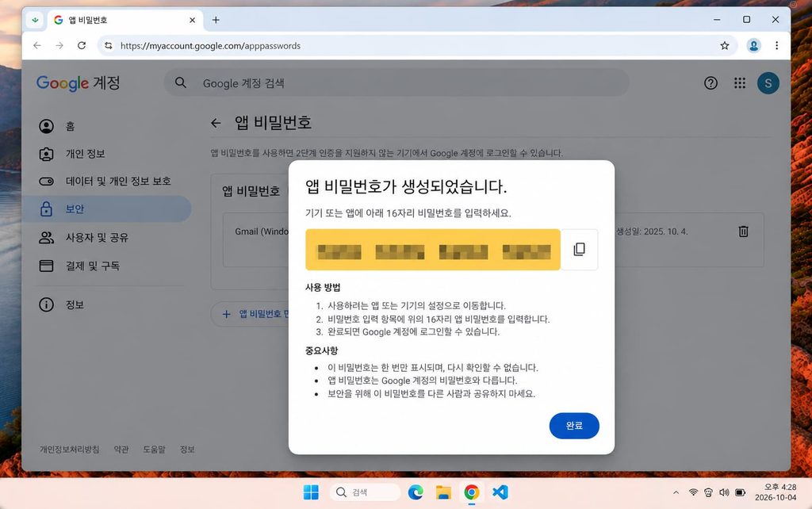Click the 사용 방법 heading

point(323,287)
